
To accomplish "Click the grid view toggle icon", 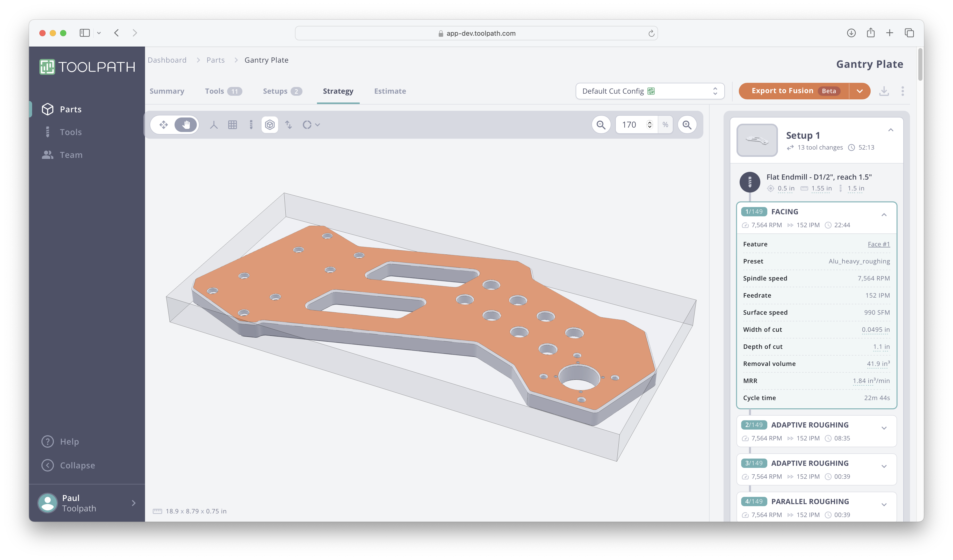I will coord(232,125).
